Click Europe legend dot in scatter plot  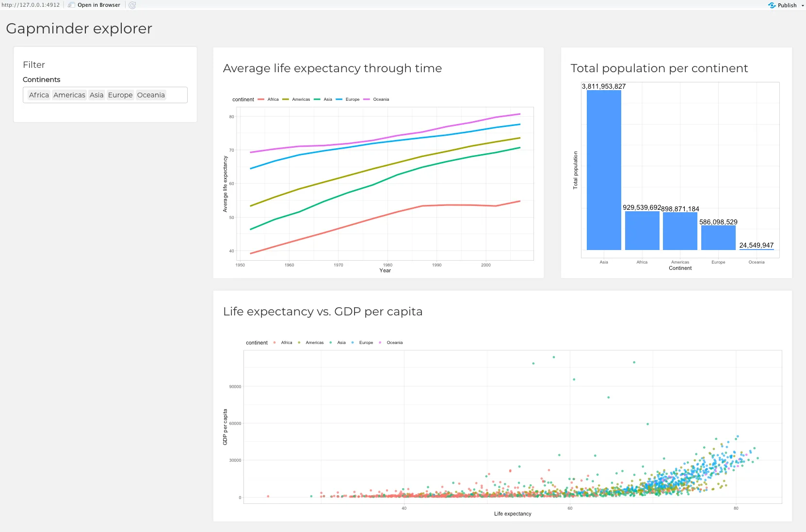(353, 343)
